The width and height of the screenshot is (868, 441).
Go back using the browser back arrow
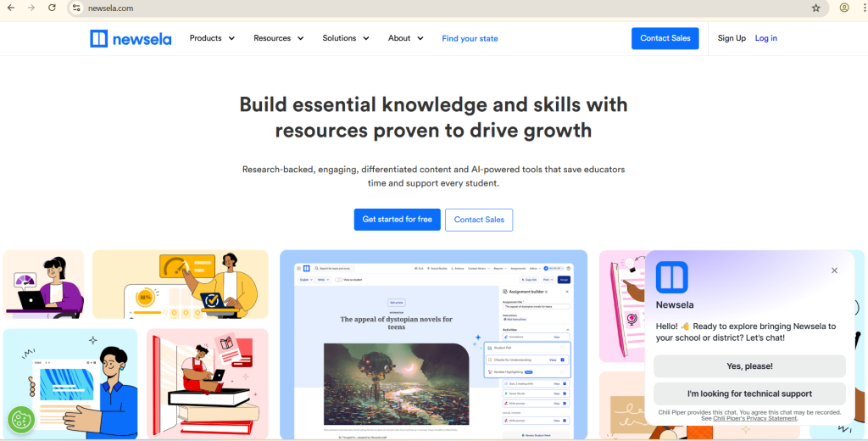[11, 8]
